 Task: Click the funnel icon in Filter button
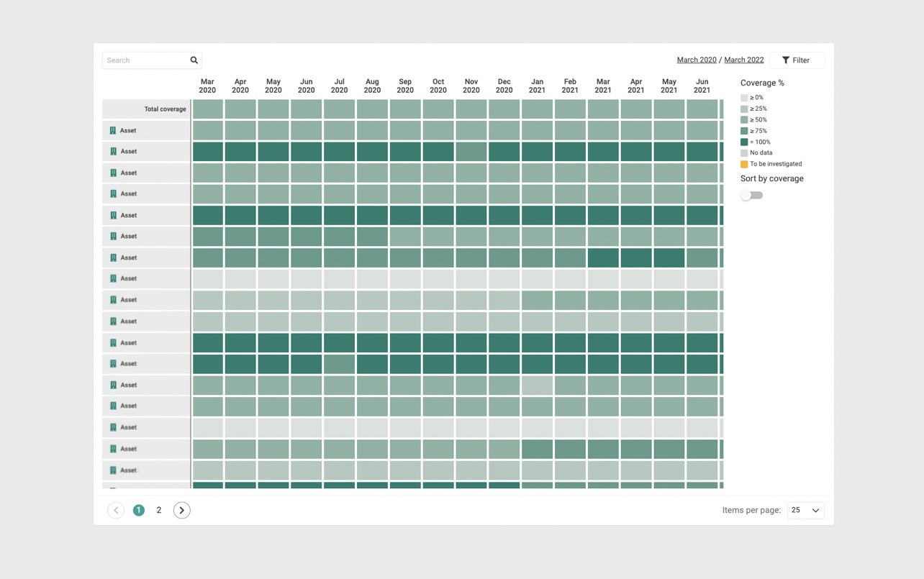(x=786, y=60)
